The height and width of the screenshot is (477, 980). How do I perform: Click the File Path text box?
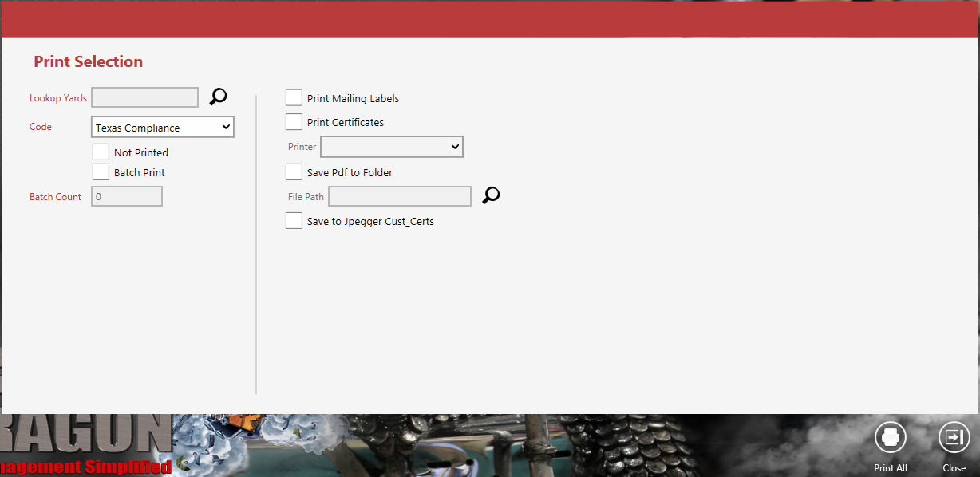tap(400, 196)
